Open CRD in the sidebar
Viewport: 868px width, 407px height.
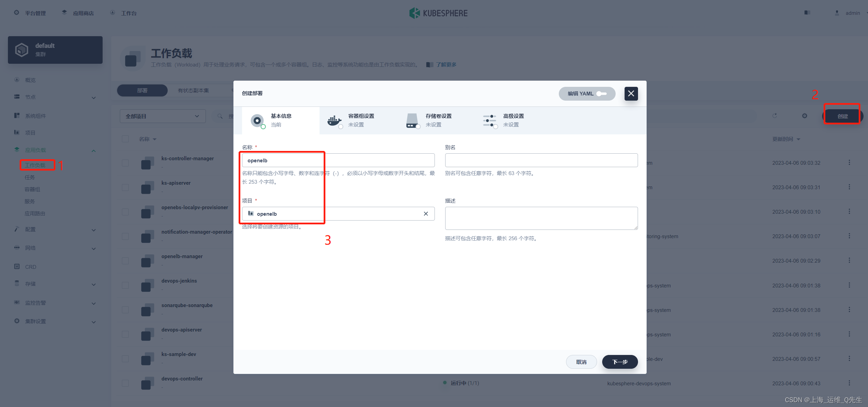click(x=30, y=267)
